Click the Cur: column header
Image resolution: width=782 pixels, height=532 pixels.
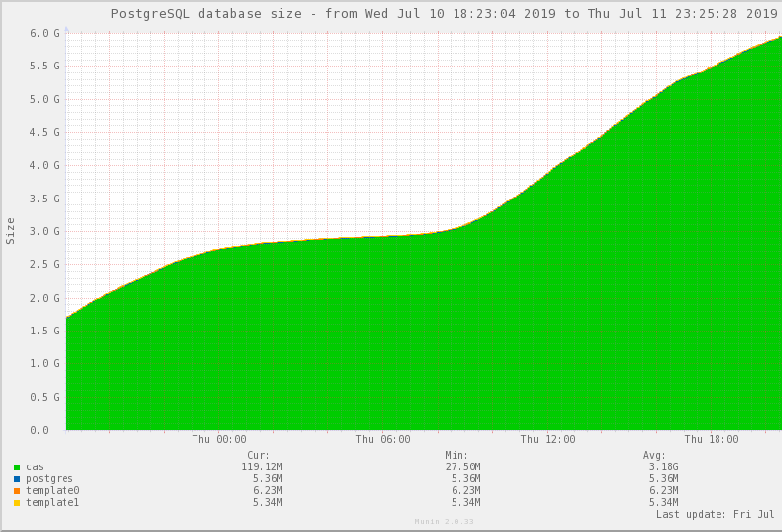tap(258, 455)
